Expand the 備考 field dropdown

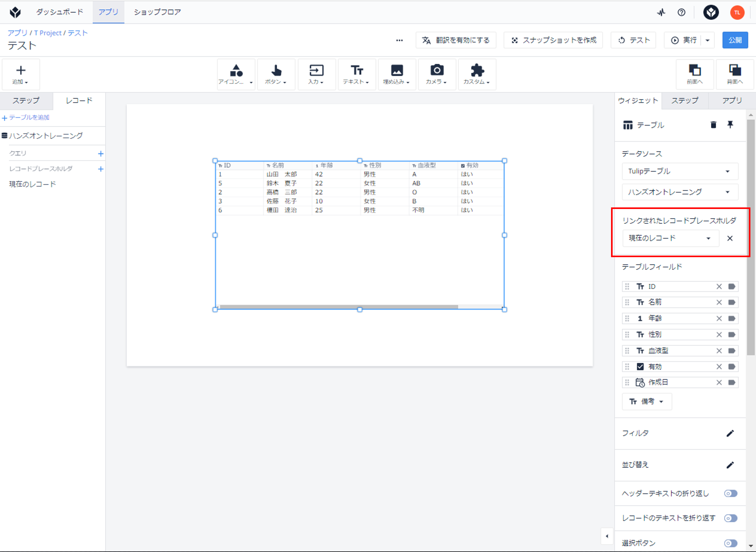pos(647,402)
